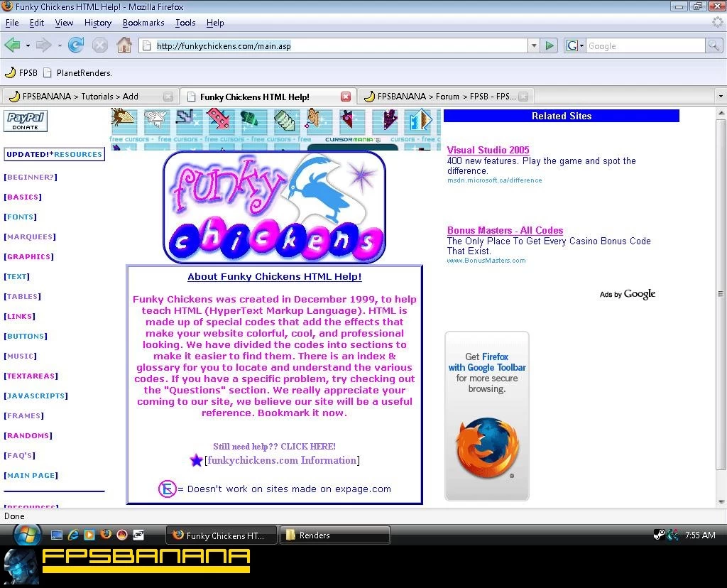Open the TABLES section link

point(22,296)
